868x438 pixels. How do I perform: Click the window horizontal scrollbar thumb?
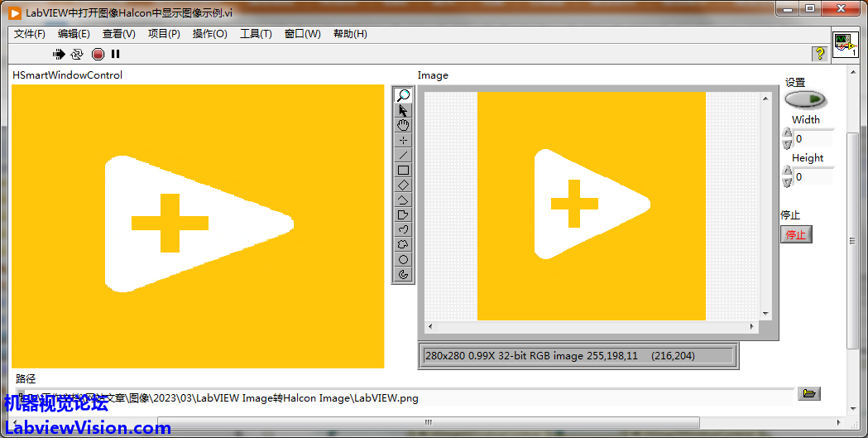428,422
